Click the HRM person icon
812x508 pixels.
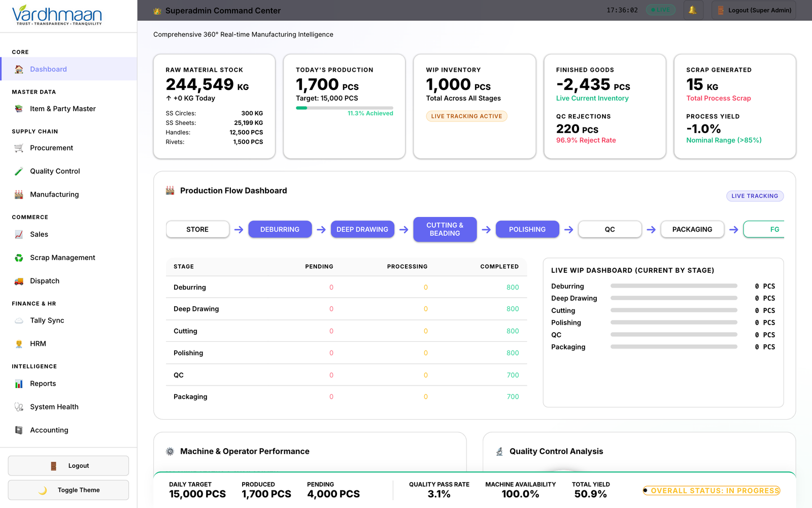[x=19, y=344]
